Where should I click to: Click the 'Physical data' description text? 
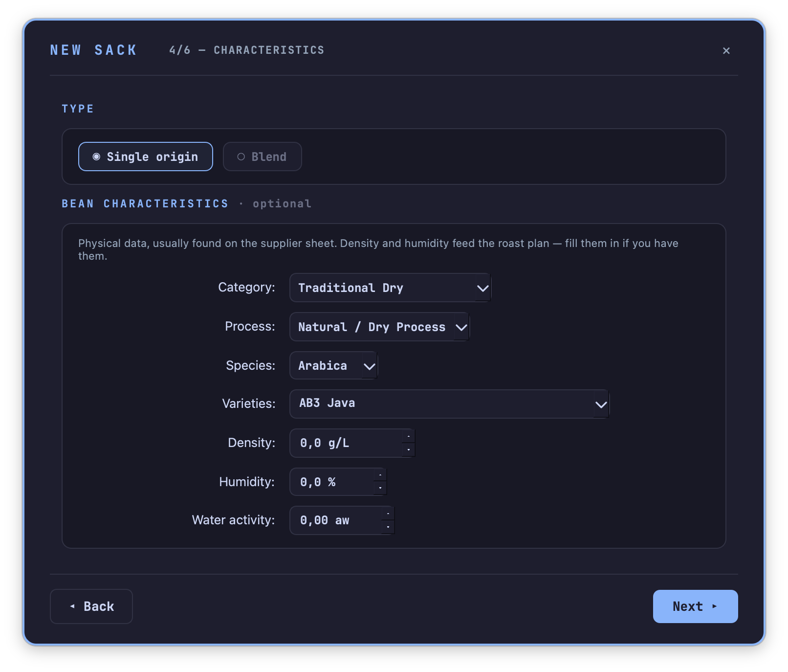tap(378, 249)
